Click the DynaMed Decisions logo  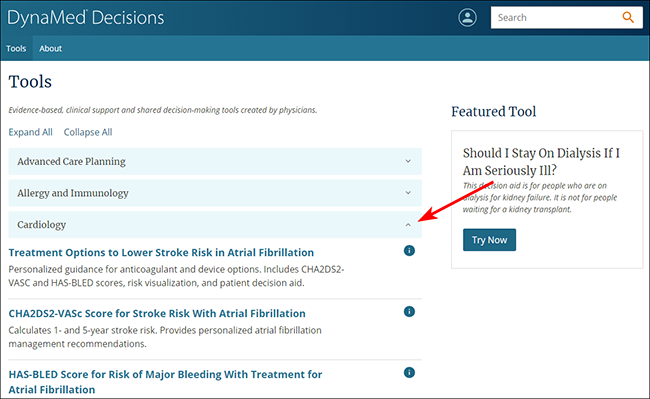click(x=86, y=18)
